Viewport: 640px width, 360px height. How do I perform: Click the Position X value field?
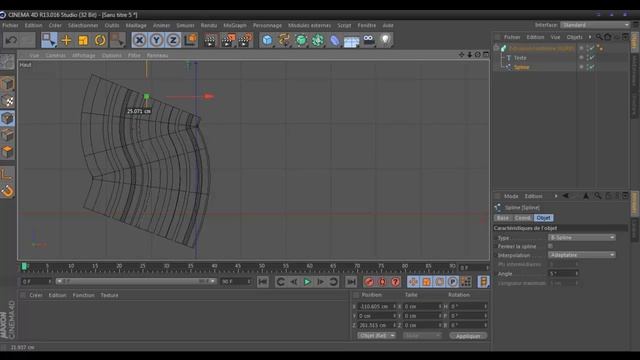click(377, 306)
